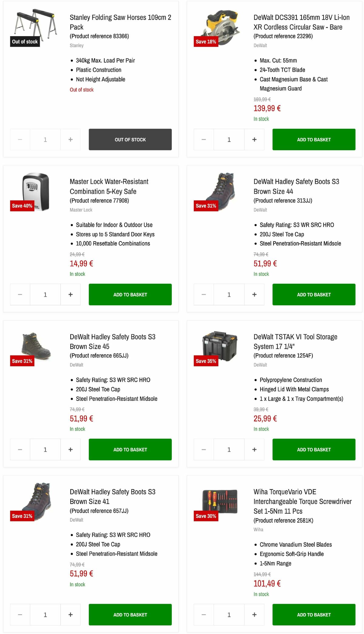Viewport: 364px width, 634px height.
Task: Add Wiha Torque Screwdriver Set to basket
Action: point(314,615)
